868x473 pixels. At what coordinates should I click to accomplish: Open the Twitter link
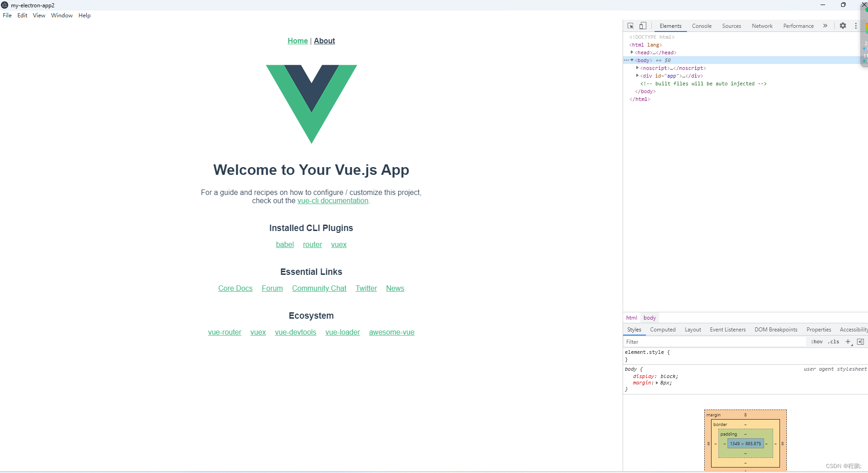366,289
